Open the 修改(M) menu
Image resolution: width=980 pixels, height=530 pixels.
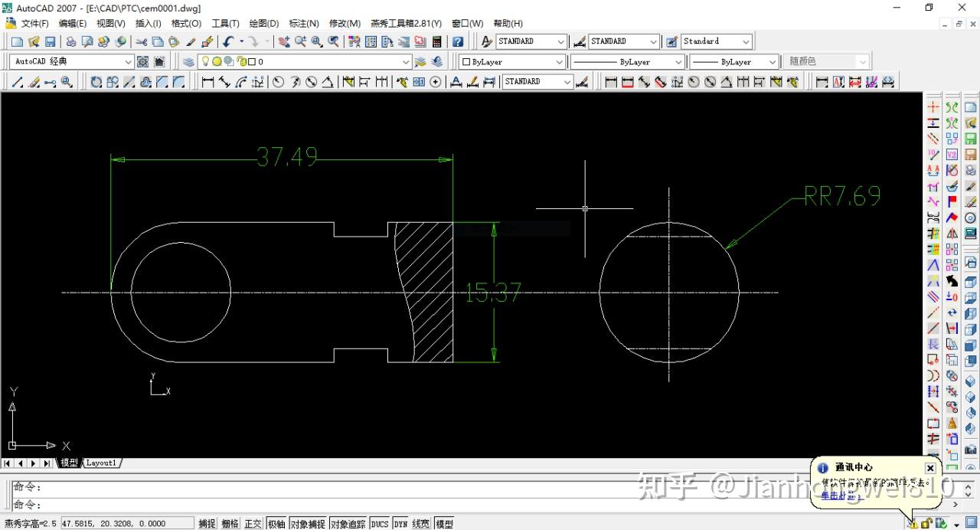tap(345, 23)
